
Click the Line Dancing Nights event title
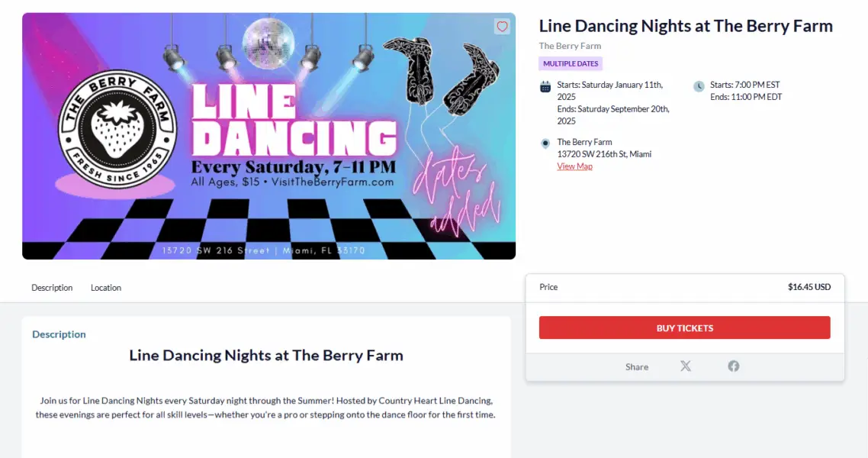pos(686,26)
